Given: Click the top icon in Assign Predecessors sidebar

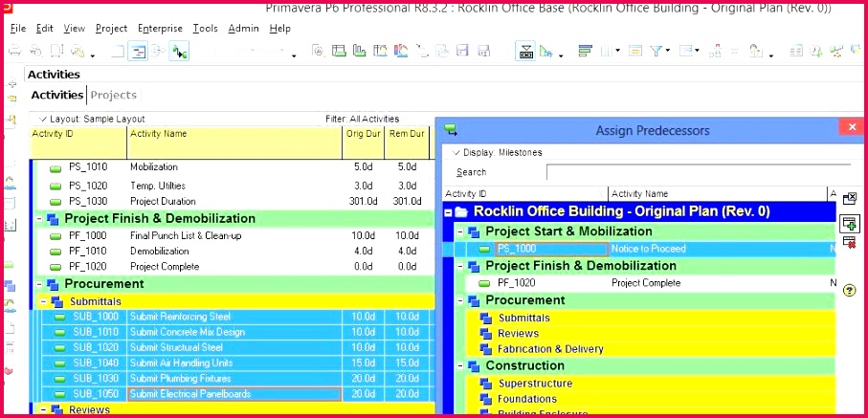Looking at the screenshot, I should pos(849,198).
